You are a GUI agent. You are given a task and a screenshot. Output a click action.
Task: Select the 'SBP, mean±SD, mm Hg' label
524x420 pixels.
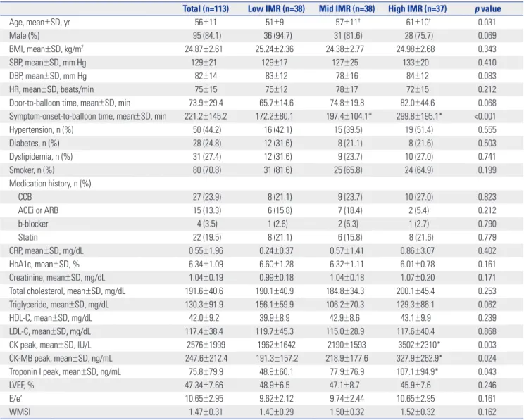pos(47,63)
